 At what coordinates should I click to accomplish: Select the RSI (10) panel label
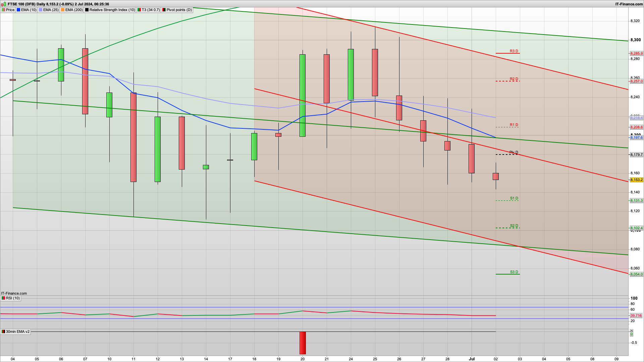[11, 298]
